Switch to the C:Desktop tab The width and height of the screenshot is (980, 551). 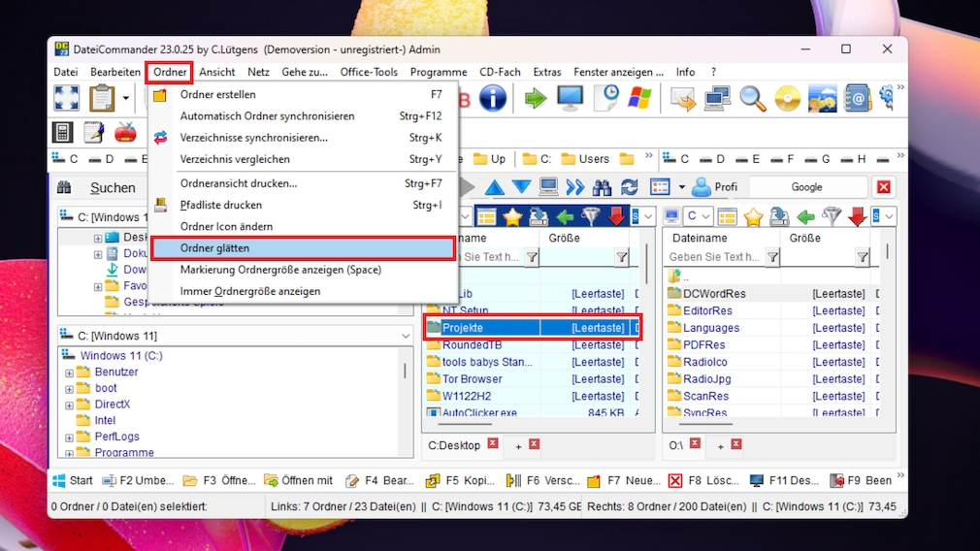click(x=454, y=445)
